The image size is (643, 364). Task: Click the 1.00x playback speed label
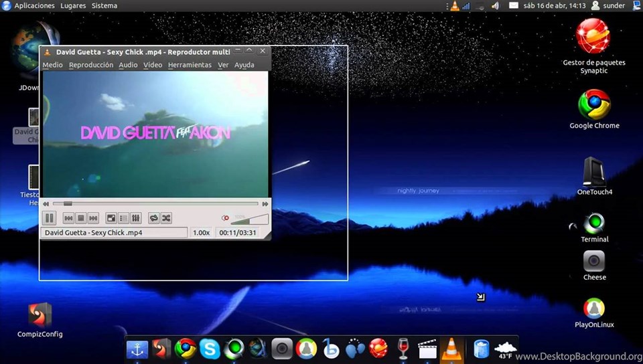[202, 233]
